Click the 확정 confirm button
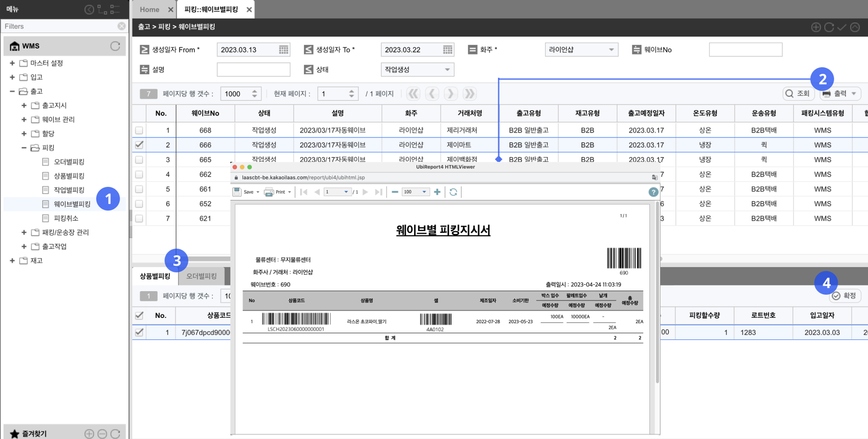This screenshot has height=439, width=868. [x=845, y=296]
